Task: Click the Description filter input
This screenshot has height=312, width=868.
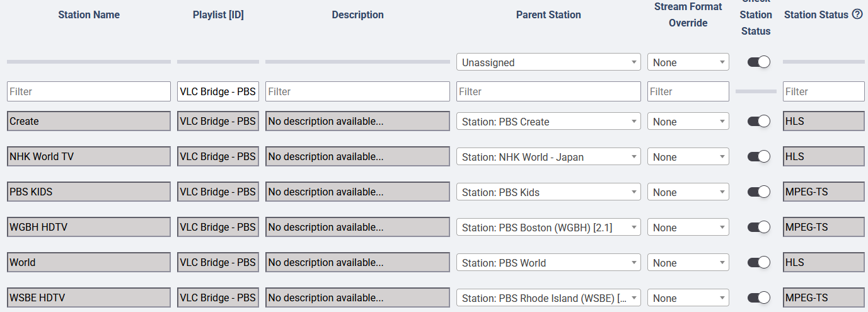Action: pos(357,91)
